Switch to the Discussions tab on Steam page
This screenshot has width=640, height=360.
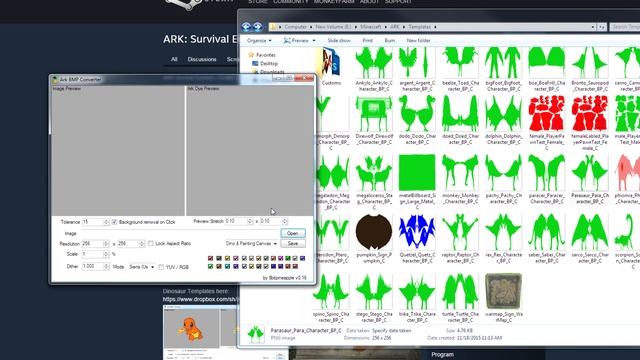click(202, 59)
